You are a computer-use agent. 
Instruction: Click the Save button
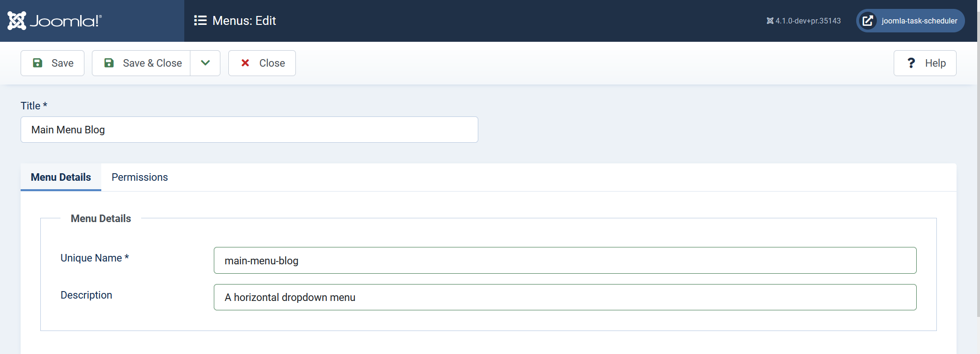[x=53, y=63]
